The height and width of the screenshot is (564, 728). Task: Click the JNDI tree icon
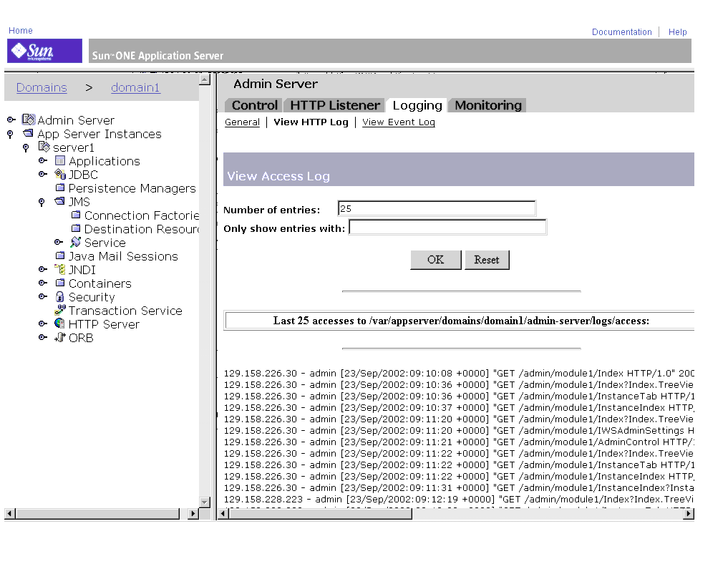point(59,269)
